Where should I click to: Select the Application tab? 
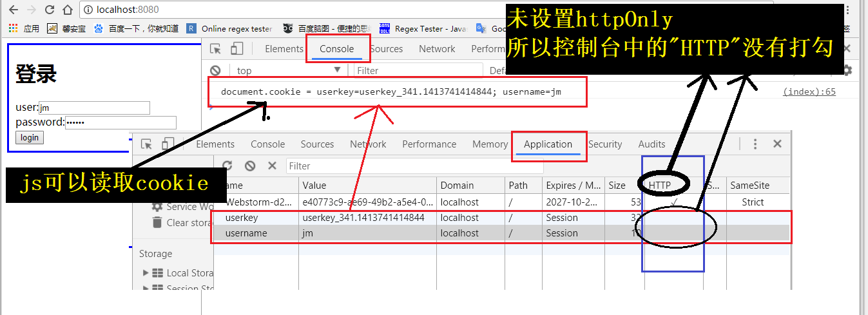(548, 144)
